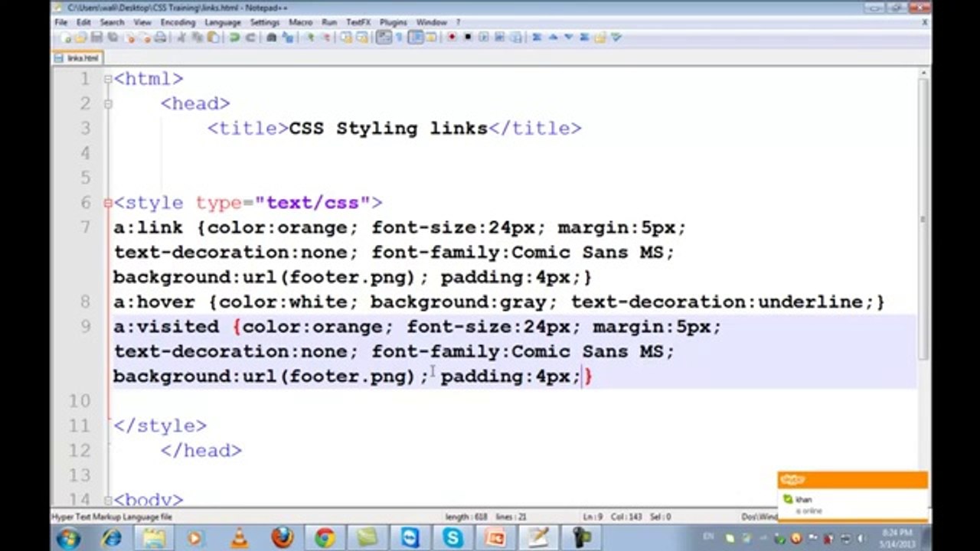
Task: Click the Find binoculars toolbar icon
Action: click(x=272, y=37)
